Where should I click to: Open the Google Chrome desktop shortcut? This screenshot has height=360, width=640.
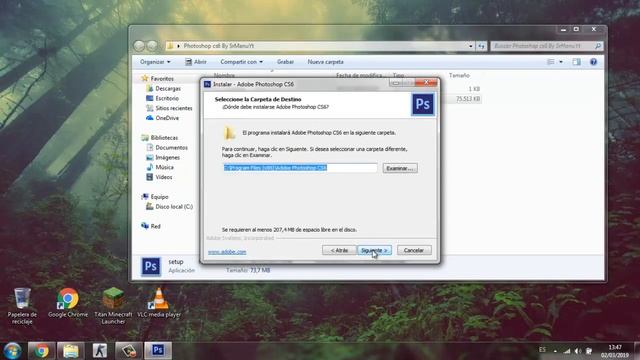tap(68, 303)
